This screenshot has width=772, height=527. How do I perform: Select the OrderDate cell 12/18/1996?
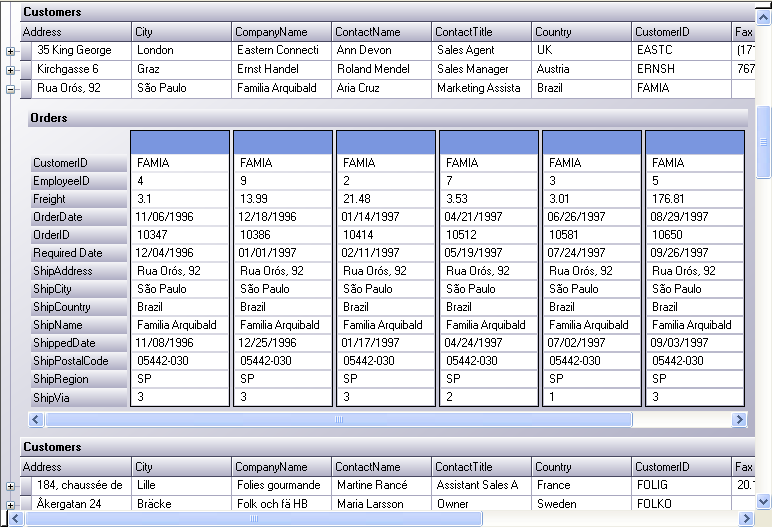coord(281,217)
